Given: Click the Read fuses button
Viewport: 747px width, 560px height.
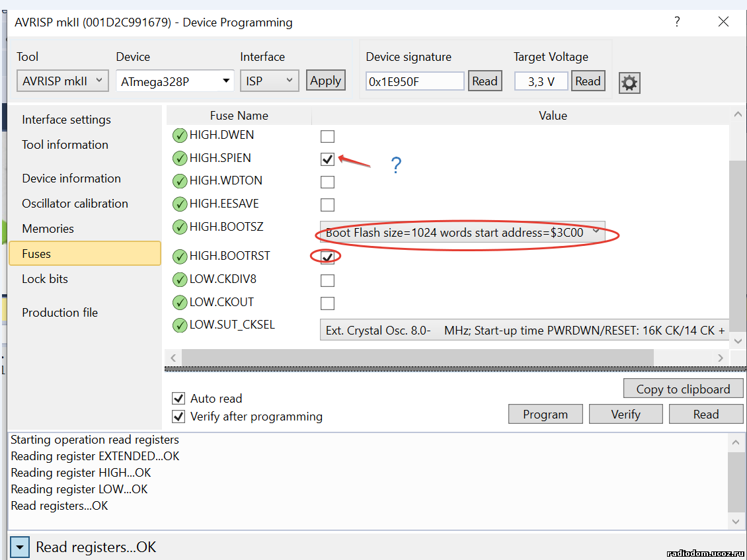Looking at the screenshot, I should 706,414.
